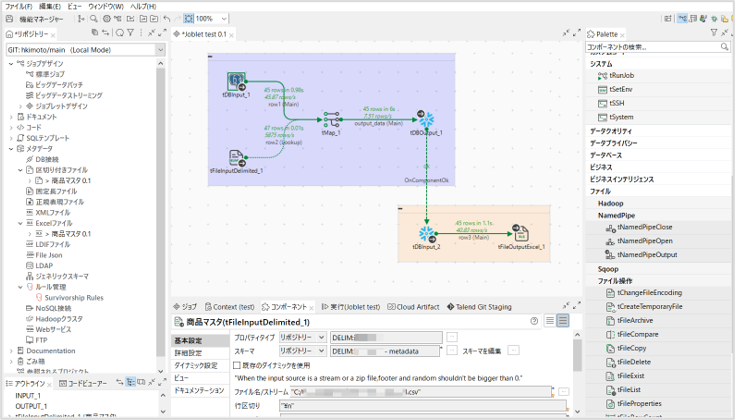The height and width of the screenshot is (420, 735).
Task: Click the help icon in component view
Action: 534,321
